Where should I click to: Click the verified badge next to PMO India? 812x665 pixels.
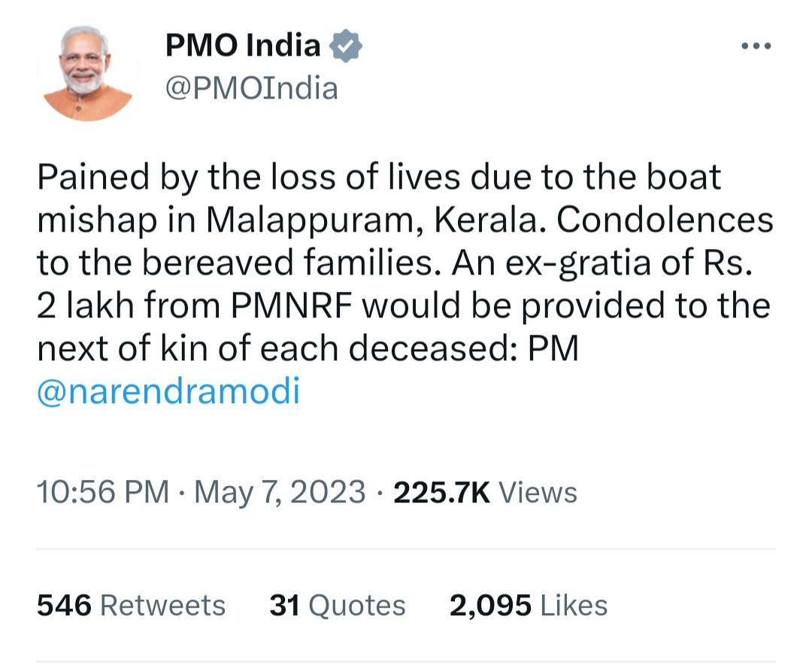pyautogui.click(x=346, y=46)
